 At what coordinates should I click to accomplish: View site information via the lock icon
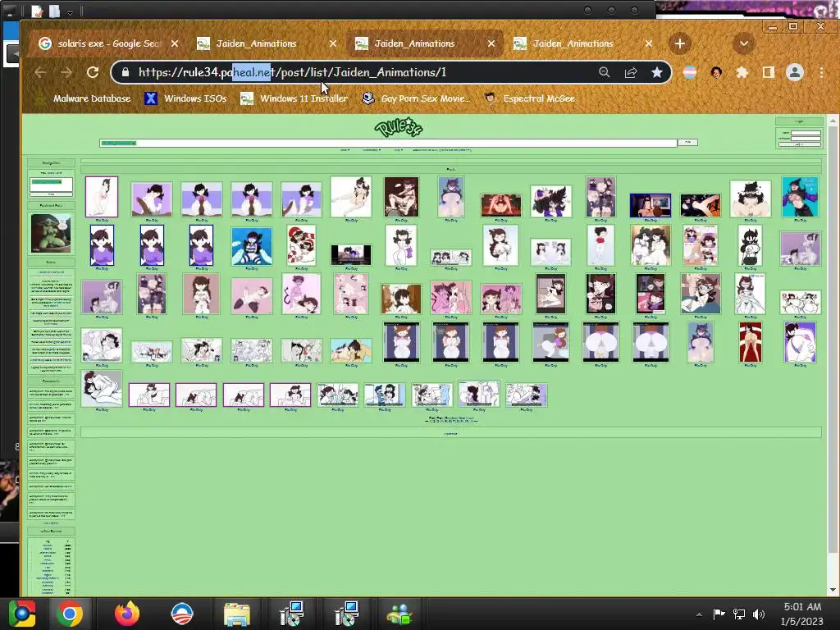click(x=126, y=72)
